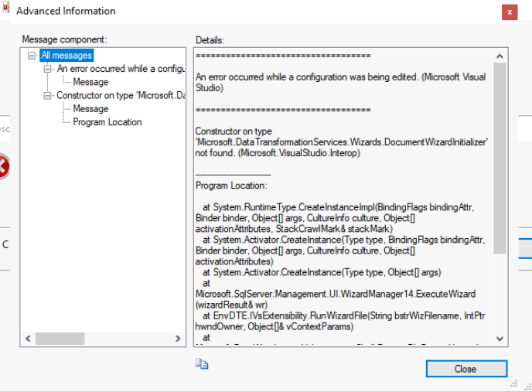Click 'at System.RuntimeType.CreateInstanceImpl' line
This screenshot has height=392, width=532.
tap(338, 207)
